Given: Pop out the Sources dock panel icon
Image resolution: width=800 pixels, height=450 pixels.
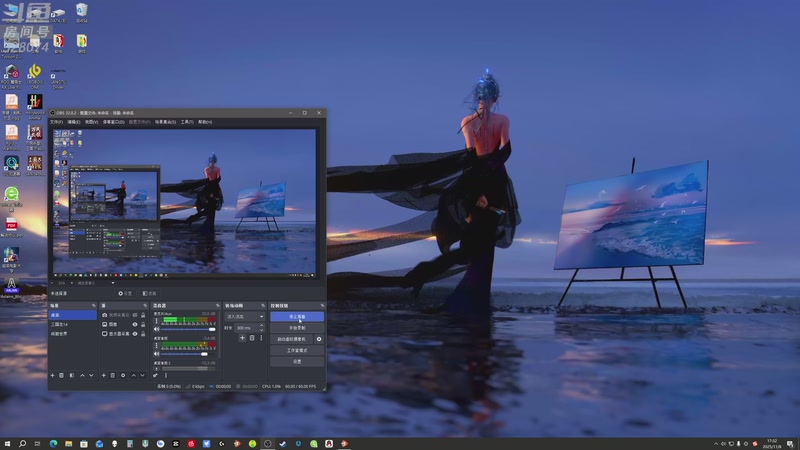Looking at the screenshot, I should coord(145,306).
